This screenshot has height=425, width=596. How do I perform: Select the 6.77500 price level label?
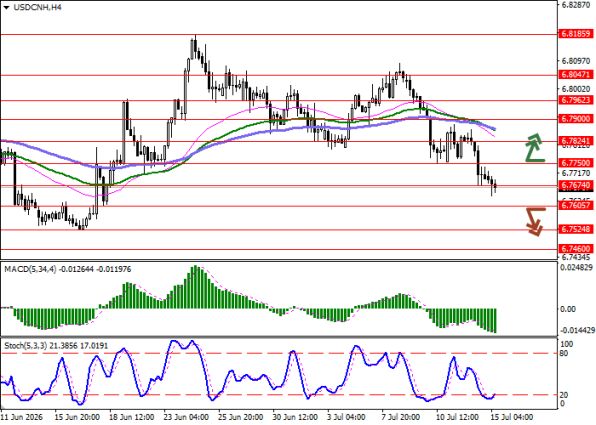tap(576, 163)
